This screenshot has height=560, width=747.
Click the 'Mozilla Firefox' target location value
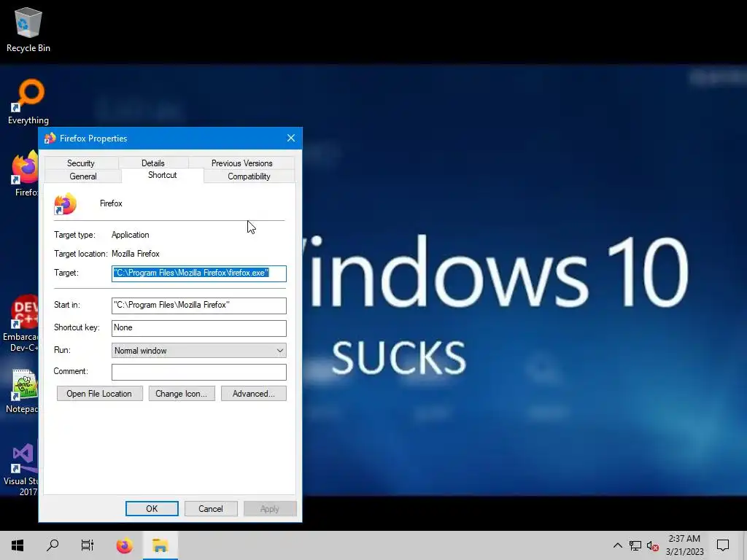coord(135,254)
